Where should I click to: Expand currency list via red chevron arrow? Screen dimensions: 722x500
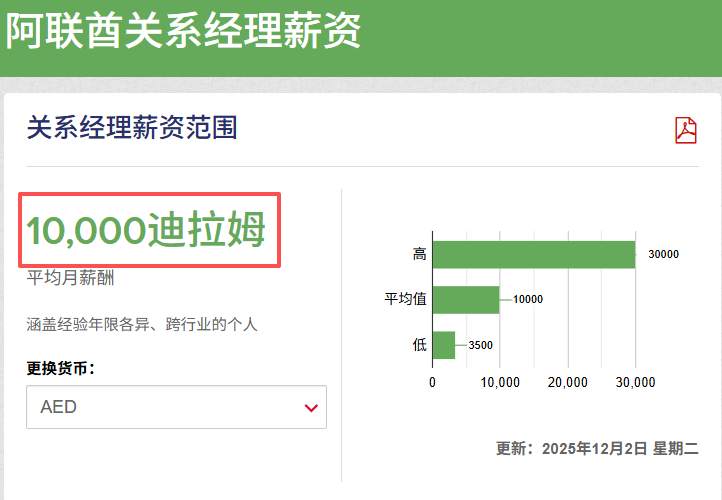[311, 408]
